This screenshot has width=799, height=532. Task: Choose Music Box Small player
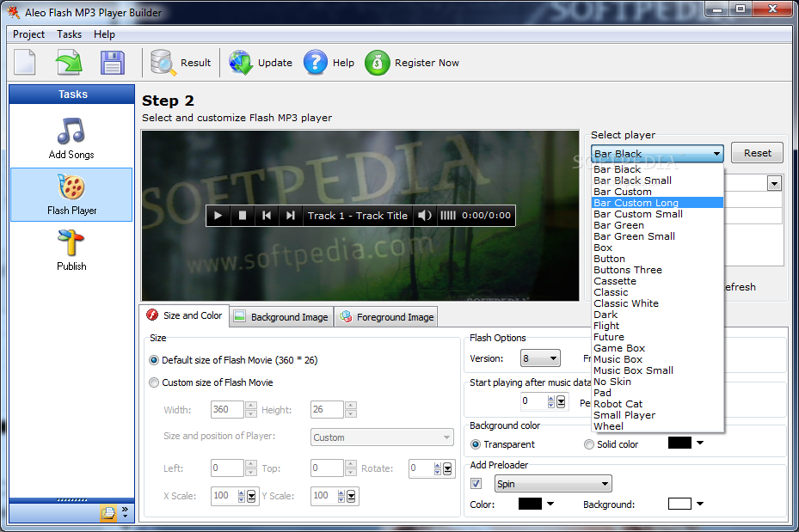657,370
